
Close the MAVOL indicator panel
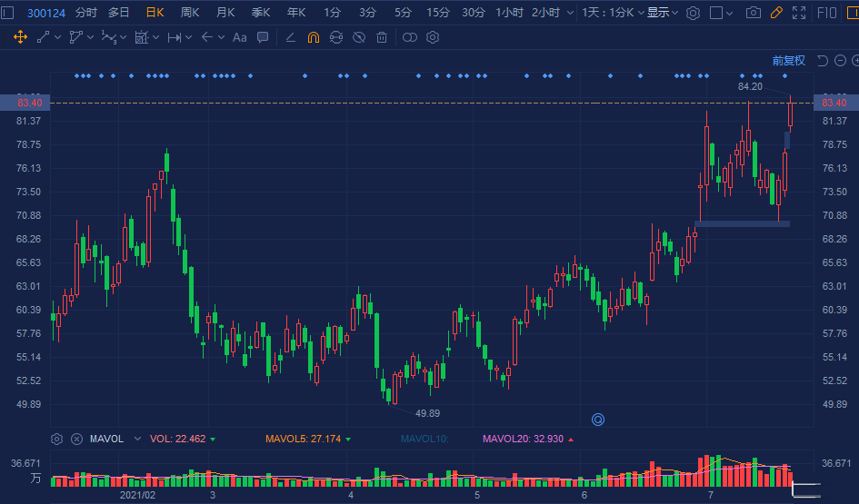pos(76,439)
